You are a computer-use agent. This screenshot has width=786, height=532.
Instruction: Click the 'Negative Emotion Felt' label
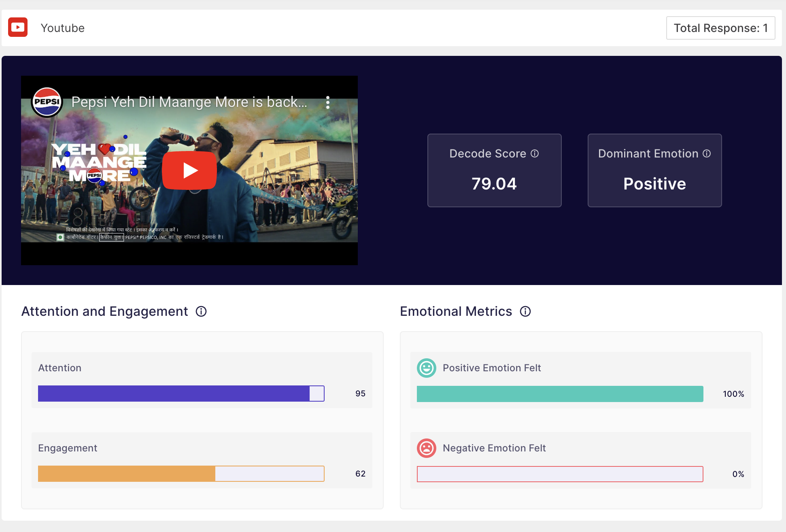pyautogui.click(x=494, y=448)
